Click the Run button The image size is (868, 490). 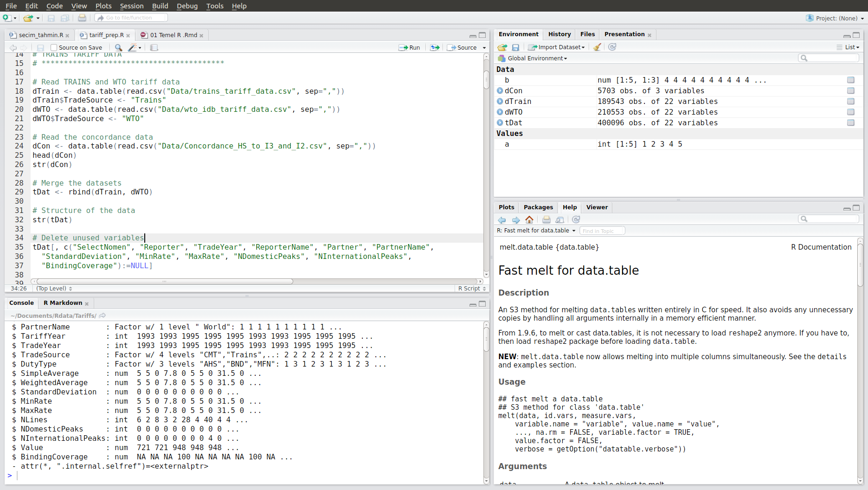click(409, 47)
